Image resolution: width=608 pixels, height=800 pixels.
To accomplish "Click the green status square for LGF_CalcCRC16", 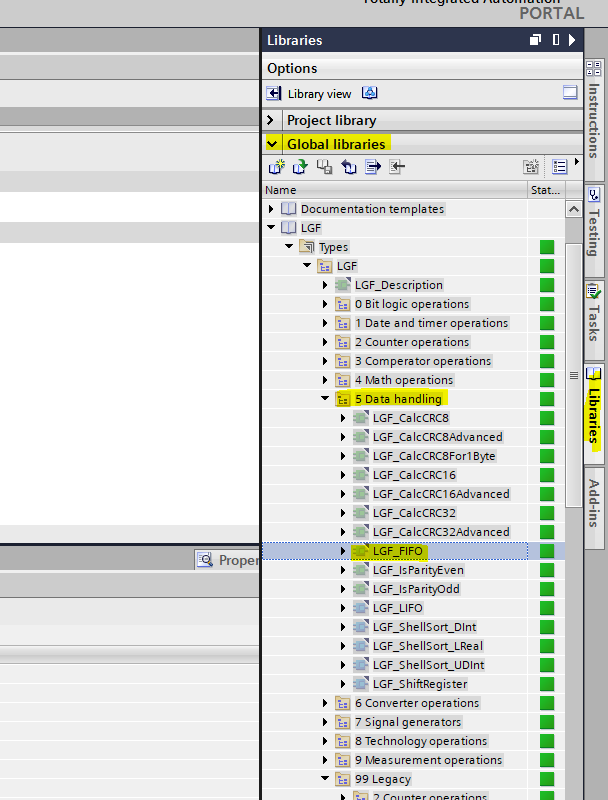I will click(x=547, y=475).
